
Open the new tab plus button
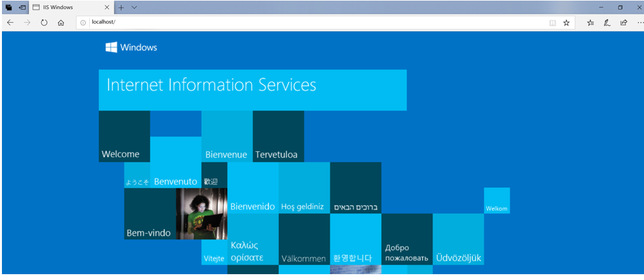(x=121, y=7)
